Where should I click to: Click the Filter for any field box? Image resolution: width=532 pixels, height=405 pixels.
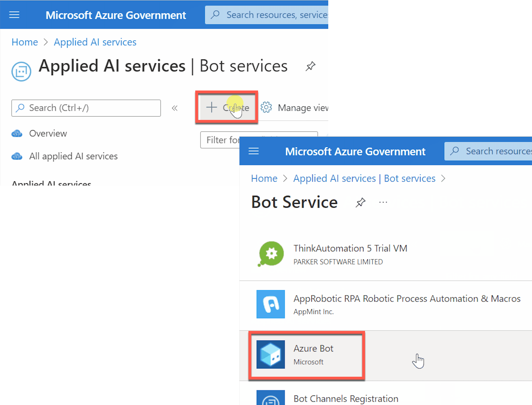(x=220, y=140)
